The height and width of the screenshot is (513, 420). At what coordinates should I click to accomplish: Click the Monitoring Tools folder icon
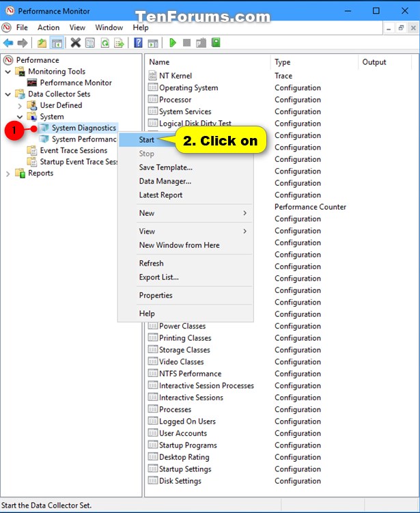click(20, 71)
